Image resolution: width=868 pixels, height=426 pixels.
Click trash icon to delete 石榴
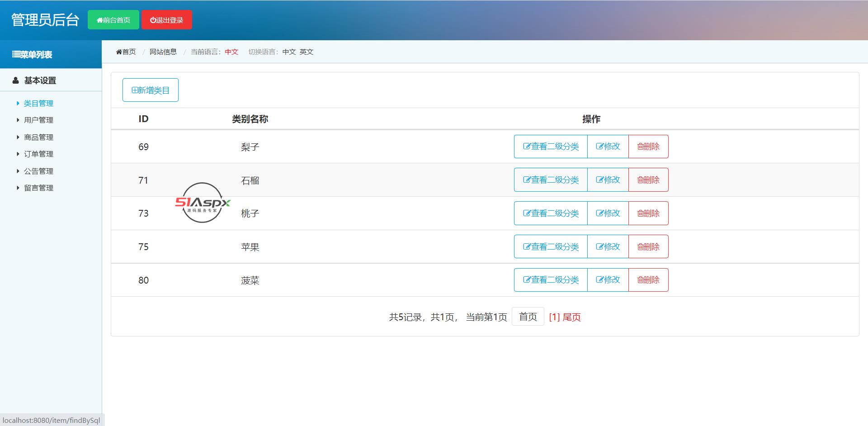pos(640,180)
